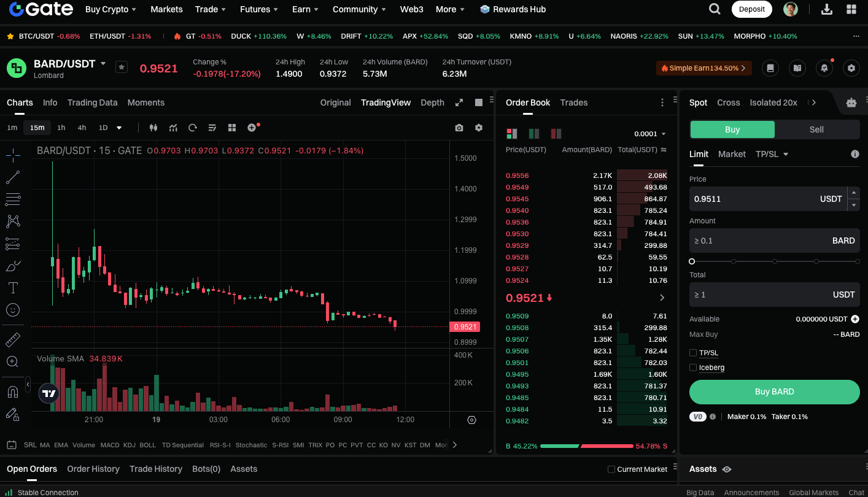The width and height of the screenshot is (868, 497).
Task: Expand the BARD/USDT pair selector arrow
Action: 103,63
